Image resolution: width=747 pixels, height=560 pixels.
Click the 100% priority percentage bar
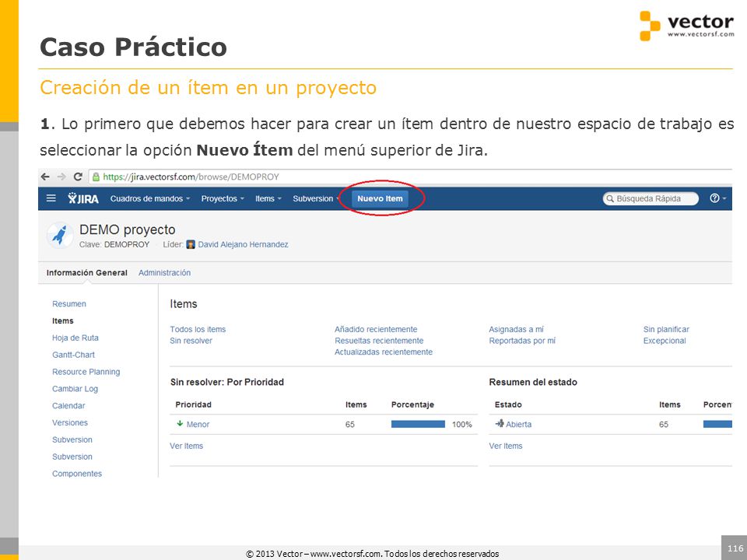click(418, 424)
